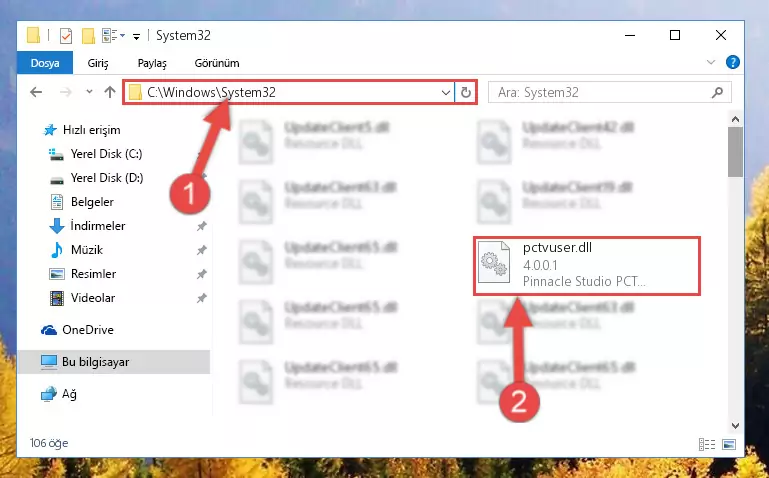Open recent locations dropdown arrow
This screenshot has width=769, height=478.
[89, 92]
